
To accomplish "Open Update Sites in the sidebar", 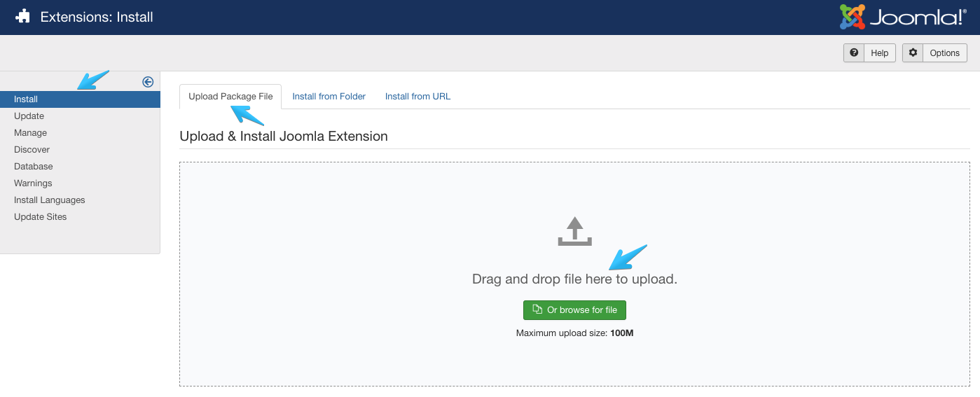I will 40,217.
